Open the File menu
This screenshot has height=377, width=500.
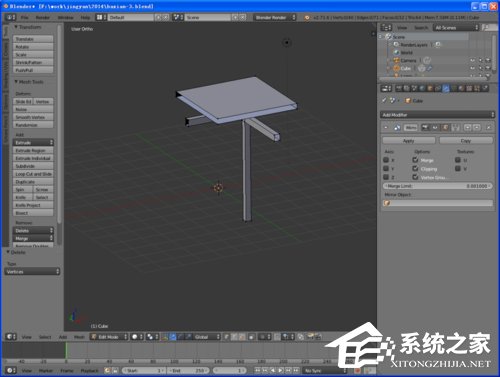point(25,17)
